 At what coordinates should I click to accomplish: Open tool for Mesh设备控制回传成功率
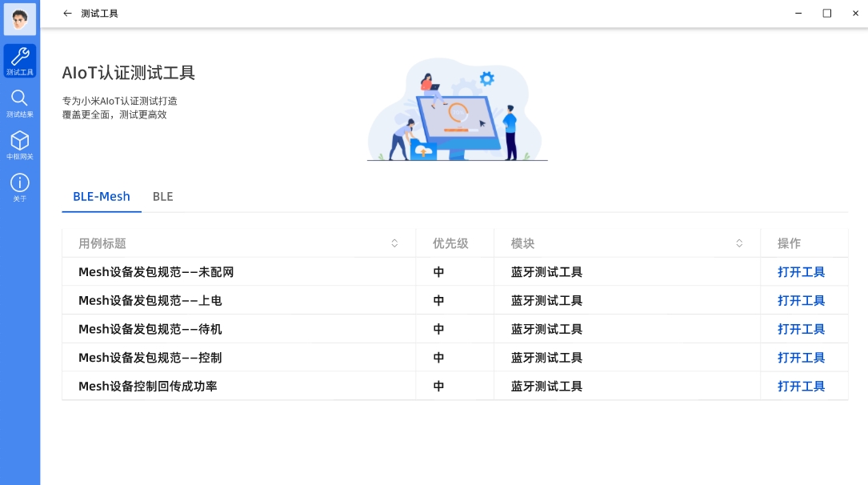pos(801,387)
